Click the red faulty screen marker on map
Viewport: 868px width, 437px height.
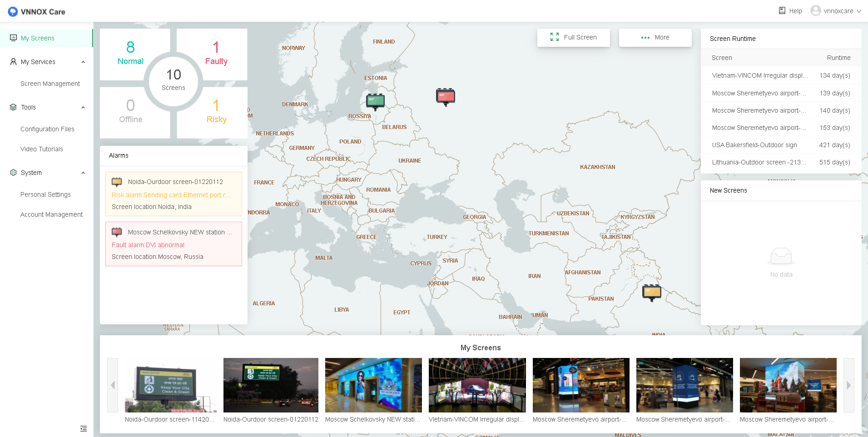tap(445, 96)
